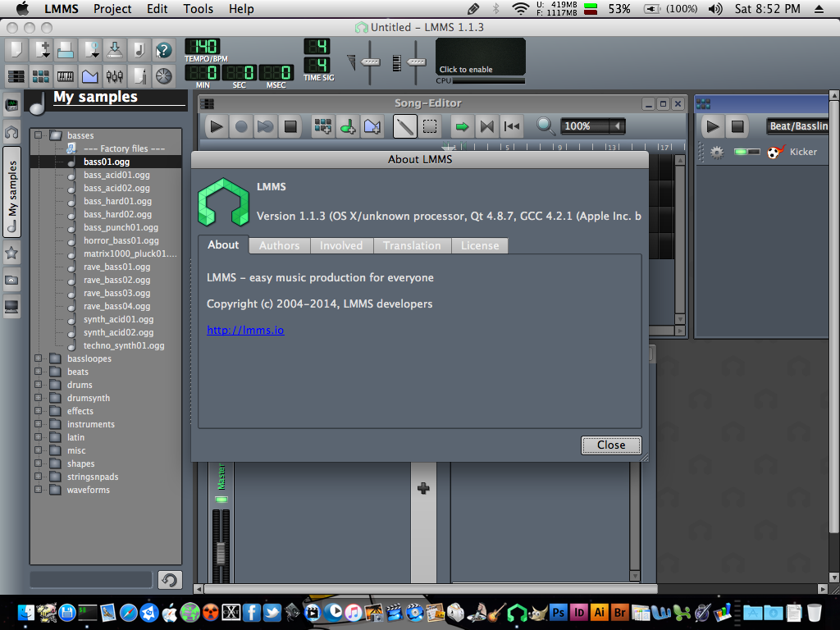Open my projects headphone sidebar tab
840x630 pixels.
[x=11, y=132]
